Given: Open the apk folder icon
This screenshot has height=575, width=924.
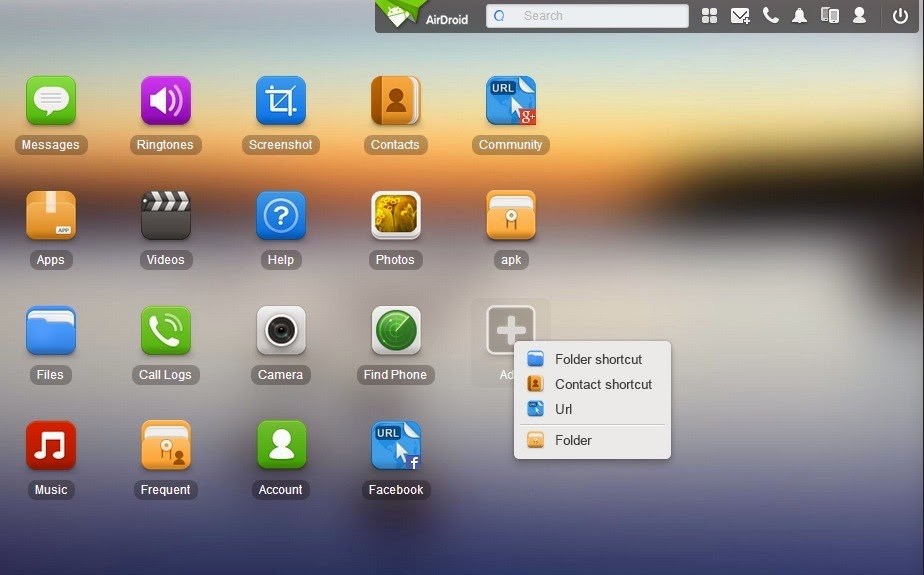Looking at the screenshot, I should tap(511, 215).
